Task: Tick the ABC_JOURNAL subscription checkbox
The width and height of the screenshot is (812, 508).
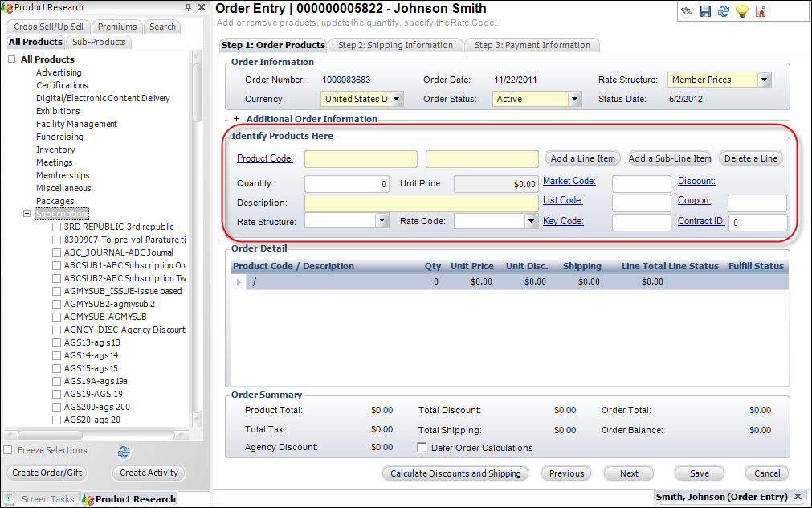Action: point(57,252)
